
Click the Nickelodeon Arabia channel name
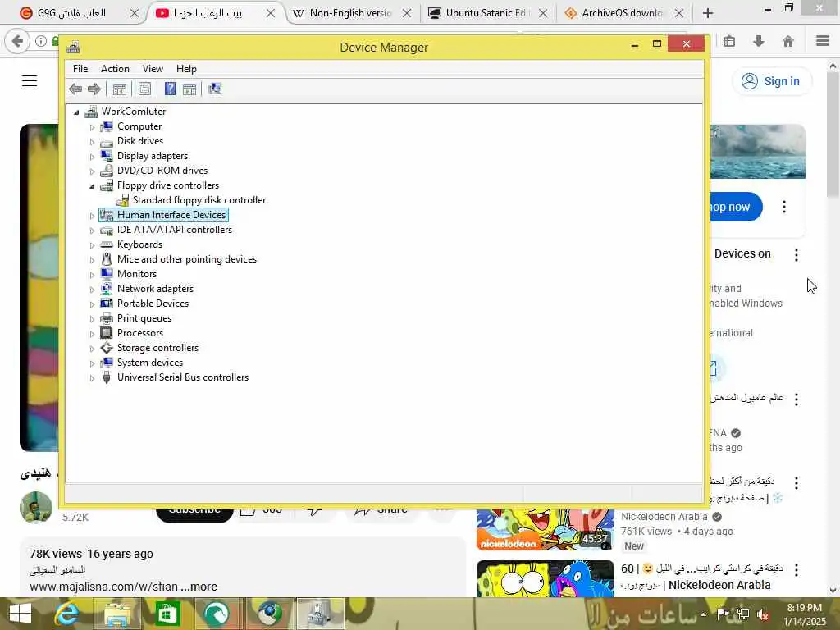[664, 517]
